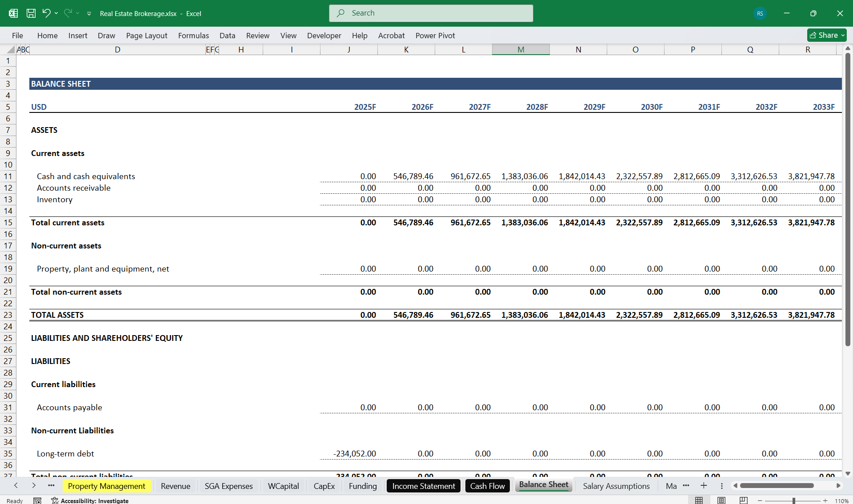Open the Salary Assumptions sheet tab
This screenshot has width=853, height=504.
(616, 486)
